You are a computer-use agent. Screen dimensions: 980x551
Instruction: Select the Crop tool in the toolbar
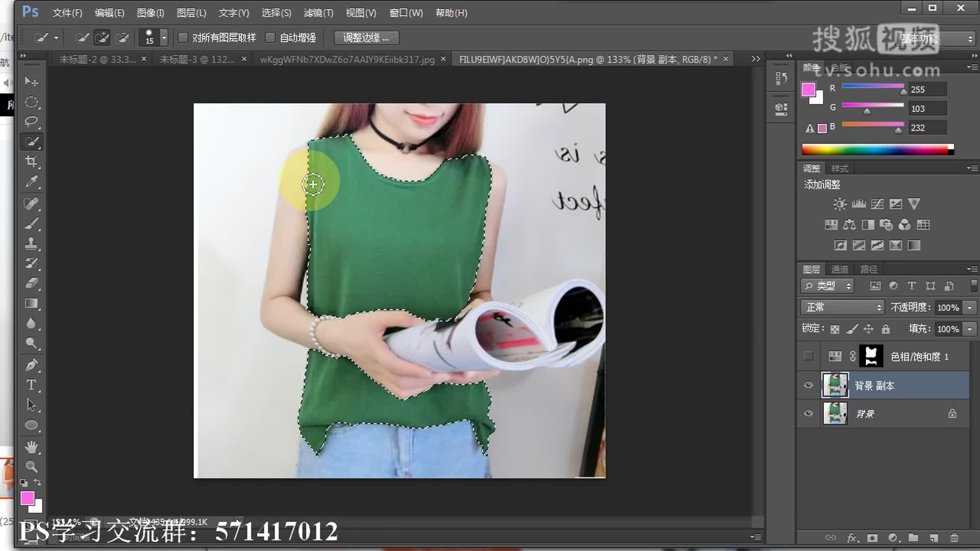click(x=32, y=162)
